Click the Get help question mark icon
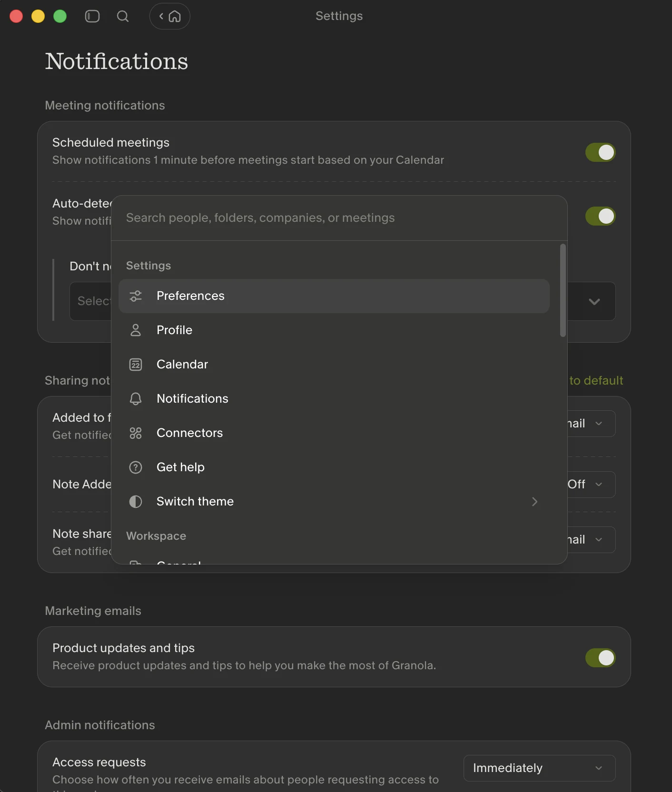Image resolution: width=672 pixels, height=792 pixels. click(x=136, y=467)
